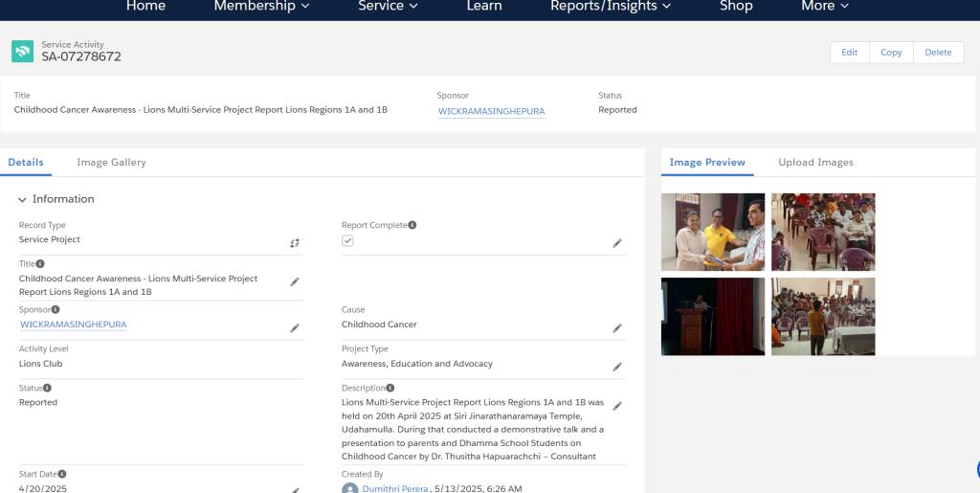Screen dimensions: 980x493
Task: Click change record type icon beside Service Project
Action: (x=295, y=243)
